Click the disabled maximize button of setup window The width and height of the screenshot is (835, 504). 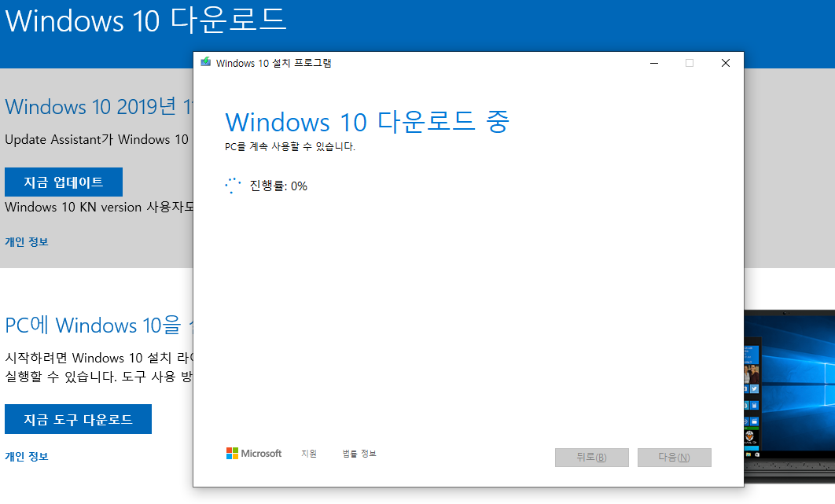click(x=689, y=63)
